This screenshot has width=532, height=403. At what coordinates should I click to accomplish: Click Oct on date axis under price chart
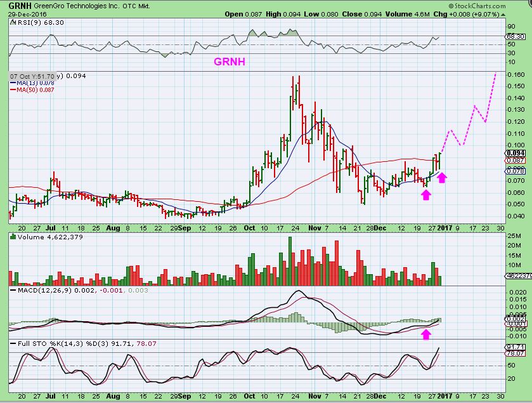pyautogui.click(x=249, y=228)
